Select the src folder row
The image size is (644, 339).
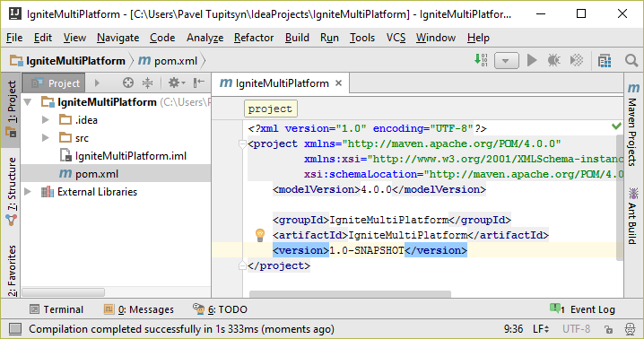pyautogui.click(x=116, y=138)
